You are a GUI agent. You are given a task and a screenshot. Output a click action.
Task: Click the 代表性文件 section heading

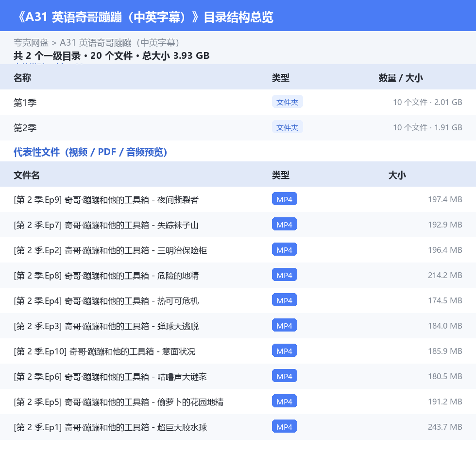coord(90,152)
